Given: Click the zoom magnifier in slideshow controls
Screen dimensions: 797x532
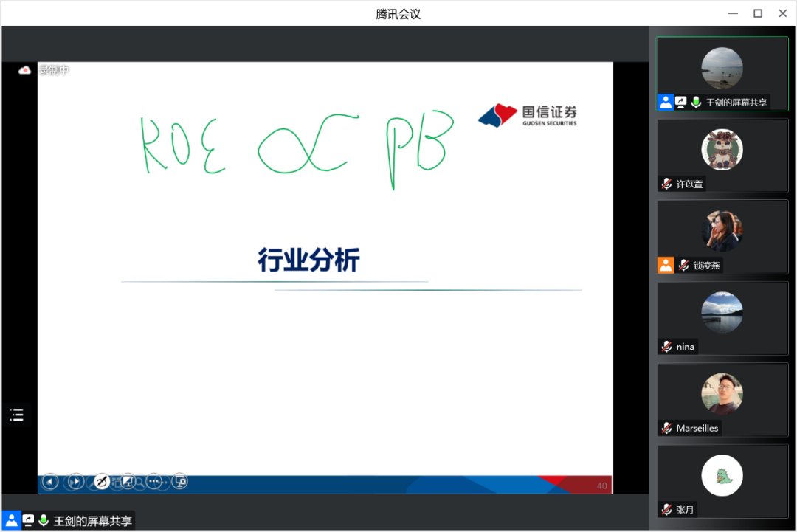Looking at the screenshot, I should (139, 482).
